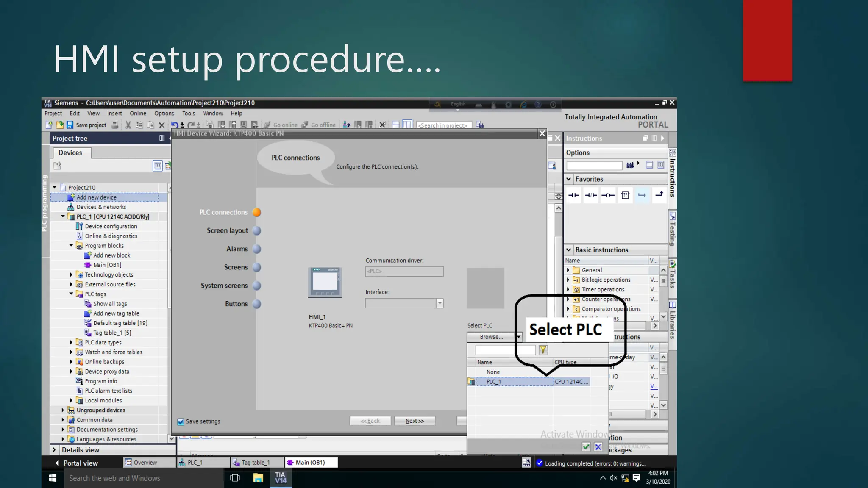Viewport: 868px width, 488px height.
Task: Click the output coil favorite icon
Action: point(608,195)
